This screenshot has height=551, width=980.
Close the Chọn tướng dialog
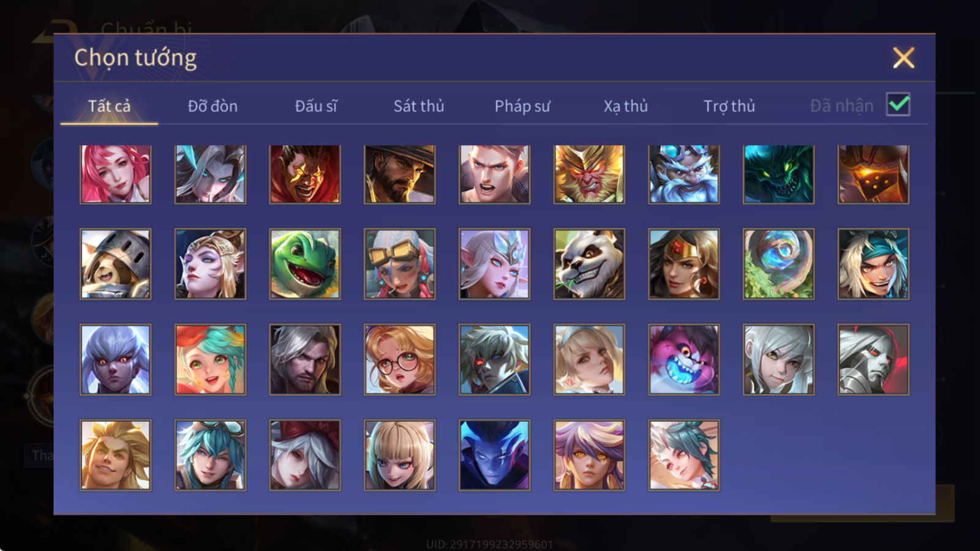903,58
